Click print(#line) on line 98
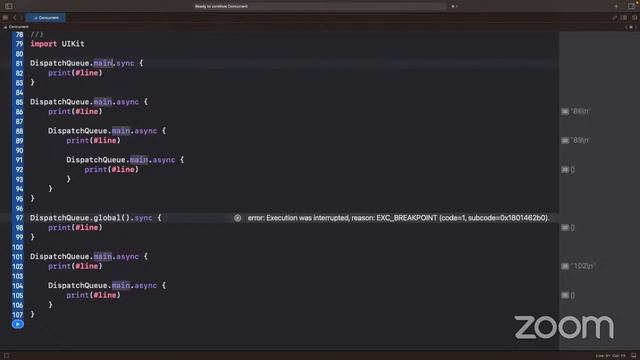 click(75, 227)
